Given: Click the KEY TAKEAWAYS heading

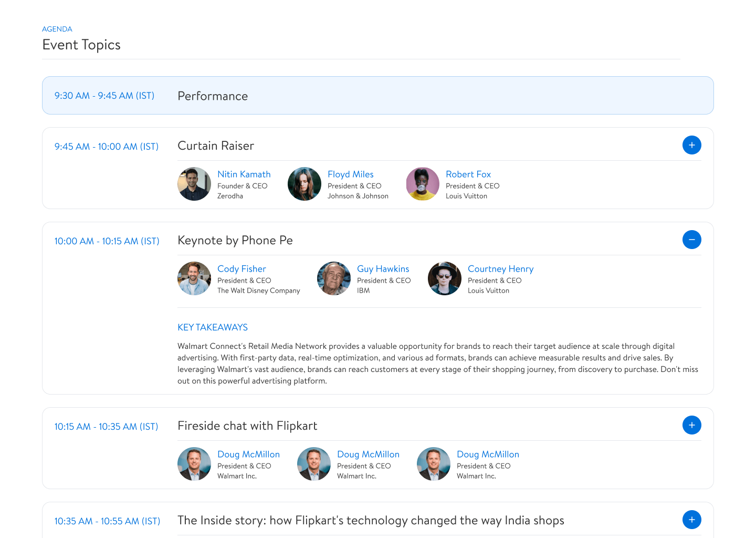Looking at the screenshot, I should point(213,327).
